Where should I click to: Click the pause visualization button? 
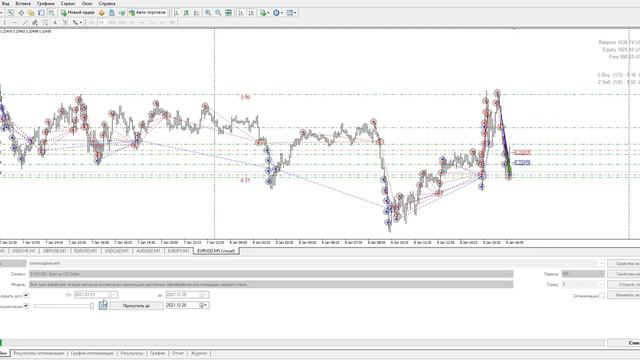pyautogui.click(x=103, y=305)
